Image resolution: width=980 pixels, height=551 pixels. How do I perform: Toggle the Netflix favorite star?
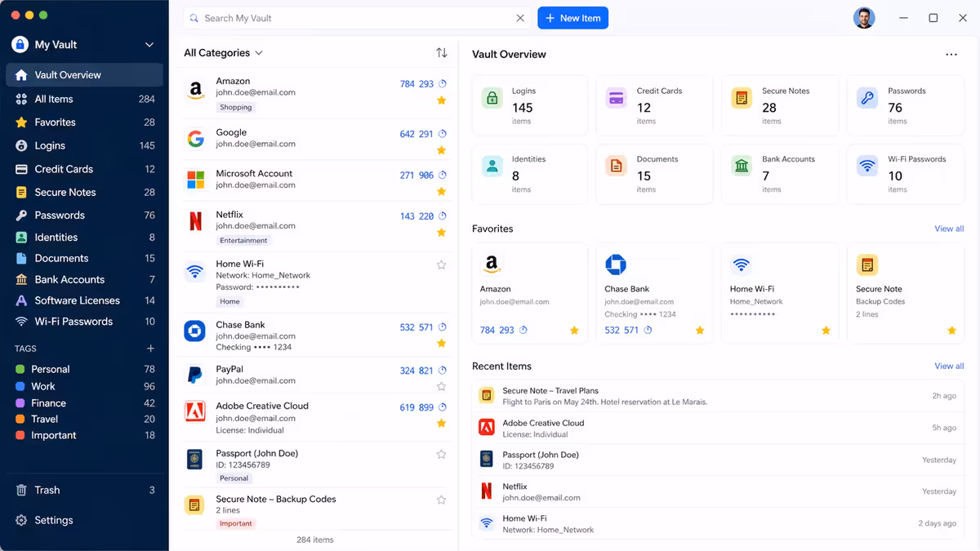[442, 233]
